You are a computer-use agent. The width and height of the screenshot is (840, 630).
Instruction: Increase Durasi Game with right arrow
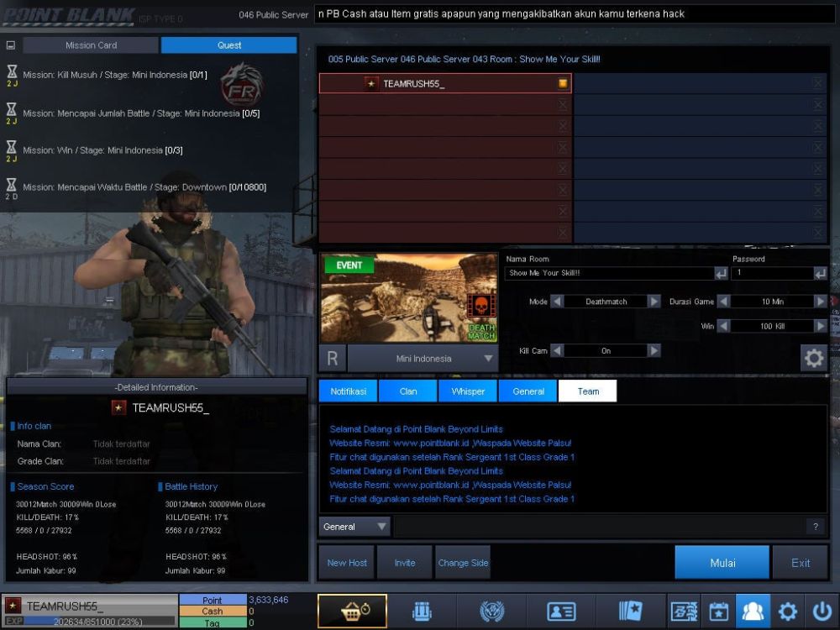pos(820,302)
